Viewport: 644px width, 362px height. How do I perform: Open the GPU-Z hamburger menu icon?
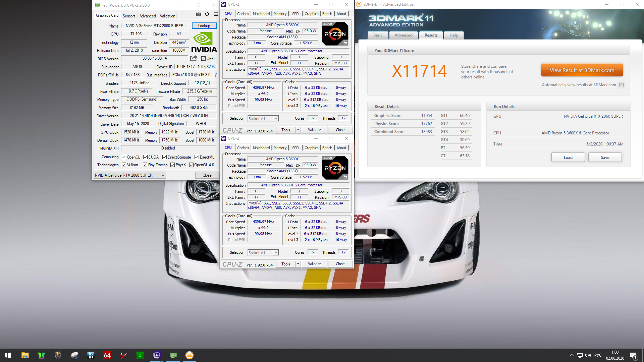tap(216, 14)
